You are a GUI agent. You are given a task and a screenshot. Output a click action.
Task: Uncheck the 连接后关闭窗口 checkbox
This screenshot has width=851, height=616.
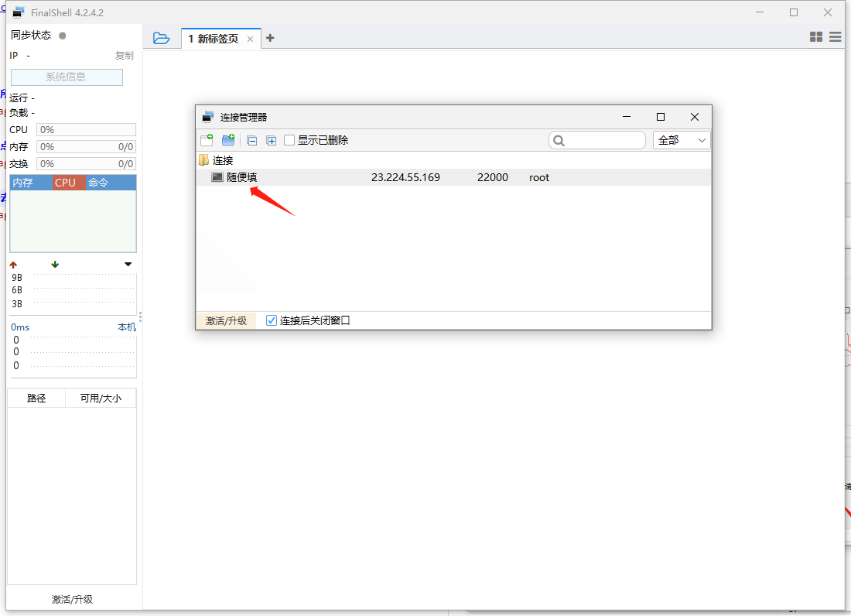(272, 320)
